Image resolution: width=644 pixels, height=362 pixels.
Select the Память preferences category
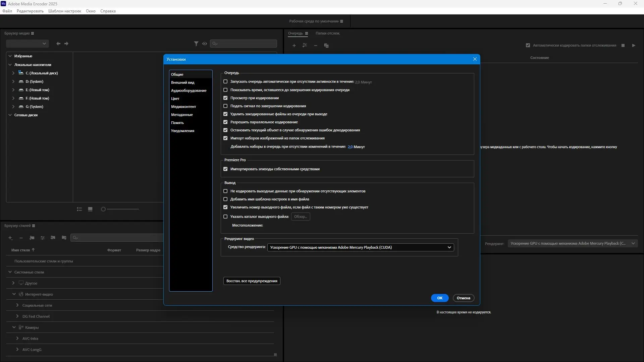(x=177, y=123)
